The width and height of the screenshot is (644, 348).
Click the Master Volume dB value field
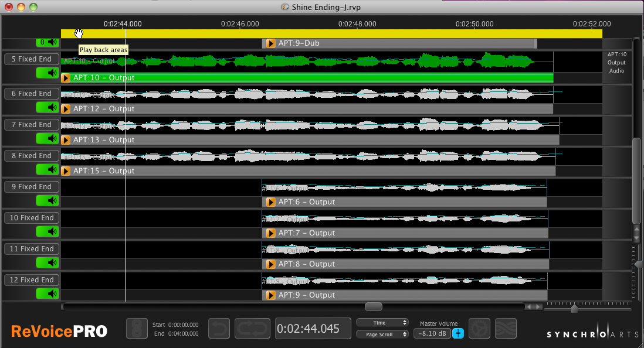pyautogui.click(x=432, y=333)
